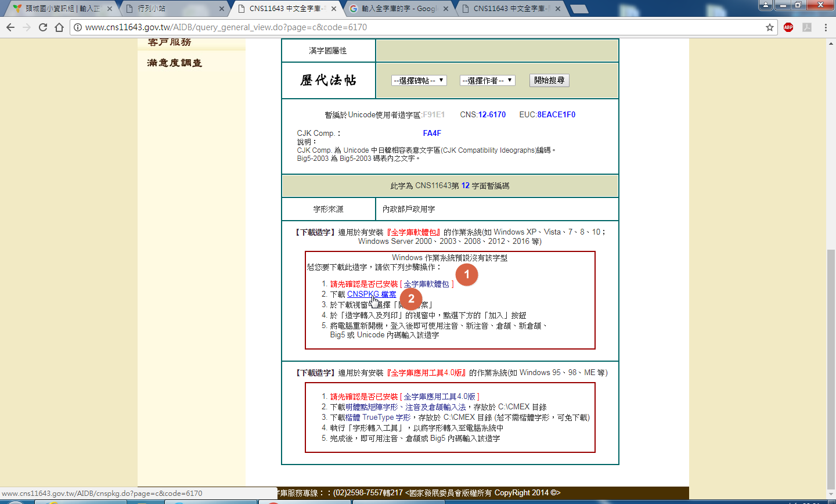Download the 注音及倉頡輸入法 link
The width and height of the screenshot is (836, 504).
pos(435,408)
